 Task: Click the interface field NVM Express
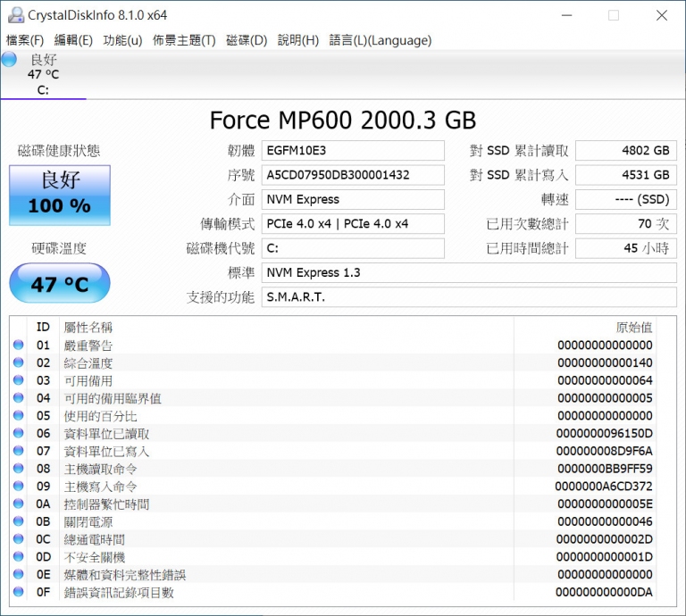coord(353,199)
